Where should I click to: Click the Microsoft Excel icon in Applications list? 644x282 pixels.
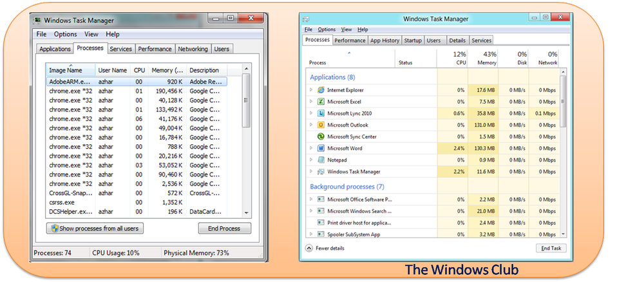321,101
